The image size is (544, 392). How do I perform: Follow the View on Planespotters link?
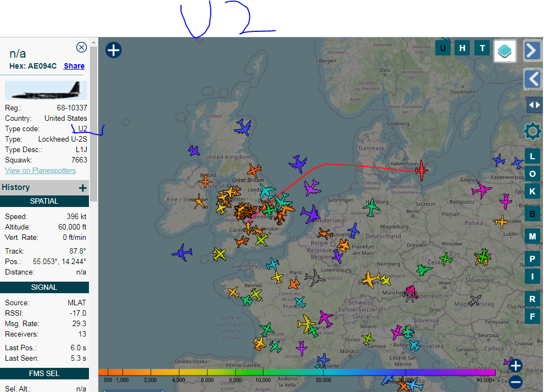click(x=40, y=170)
